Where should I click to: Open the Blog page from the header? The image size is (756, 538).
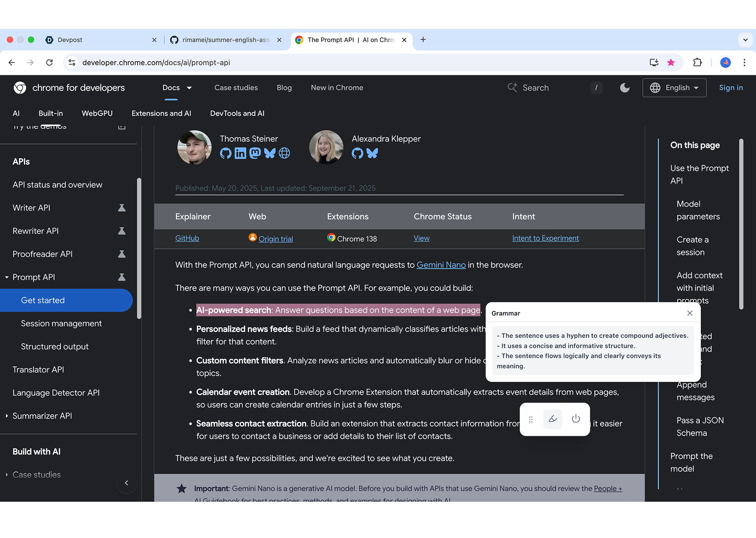(284, 88)
